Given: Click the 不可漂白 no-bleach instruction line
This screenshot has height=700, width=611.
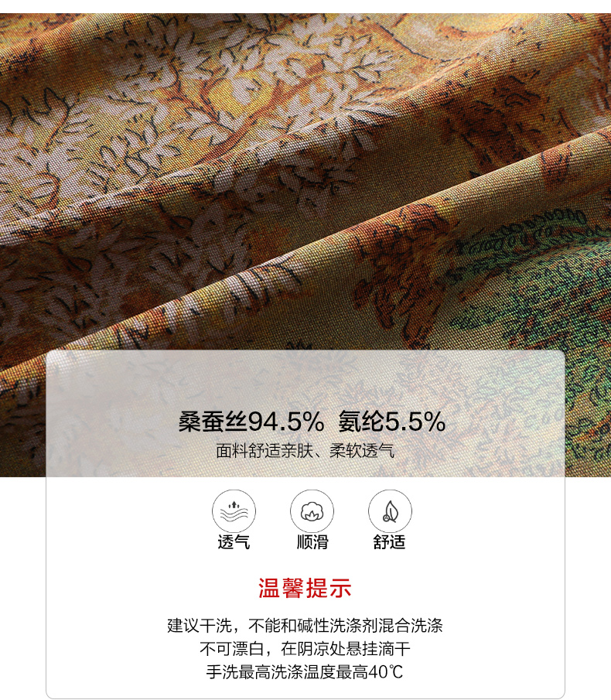Looking at the screenshot, I should coord(305,649).
